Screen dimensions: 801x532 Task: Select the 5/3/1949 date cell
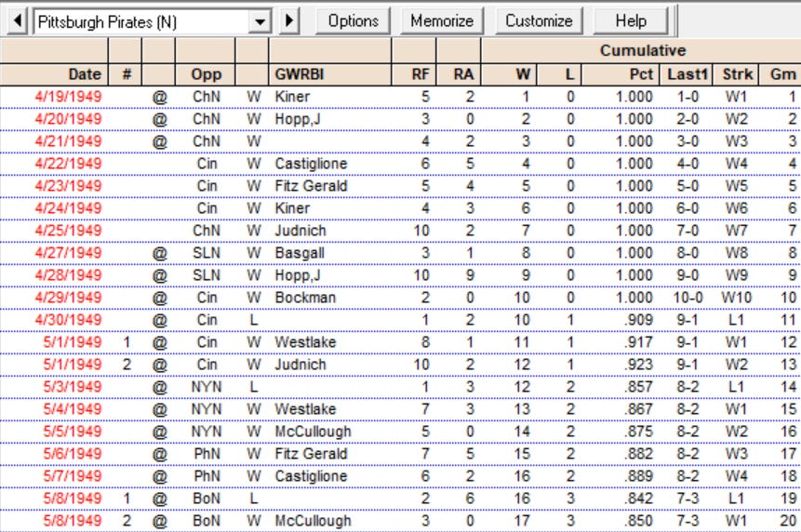coord(72,387)
